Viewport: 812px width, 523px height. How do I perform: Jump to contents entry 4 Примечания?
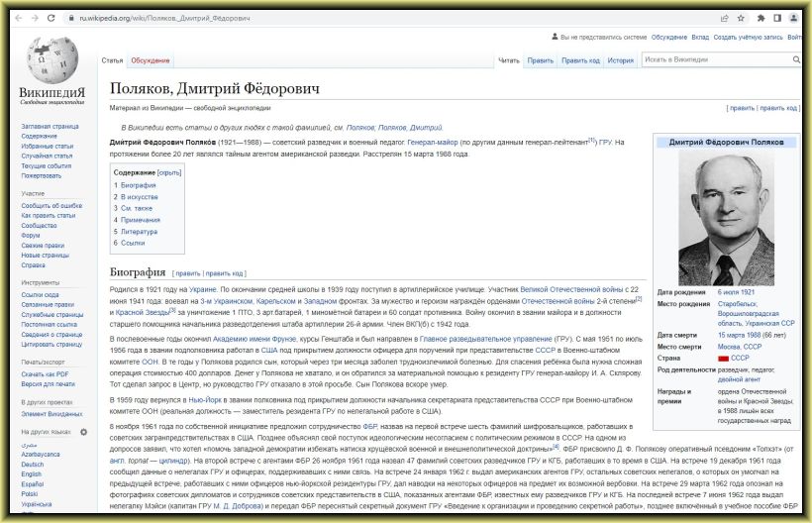click(x=137, y=220)
